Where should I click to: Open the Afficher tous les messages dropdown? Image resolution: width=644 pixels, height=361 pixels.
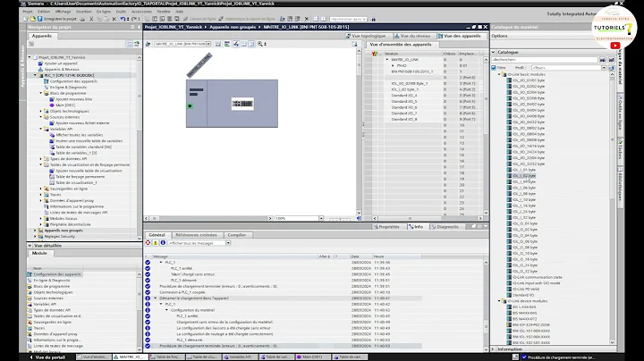click(228, 243)
